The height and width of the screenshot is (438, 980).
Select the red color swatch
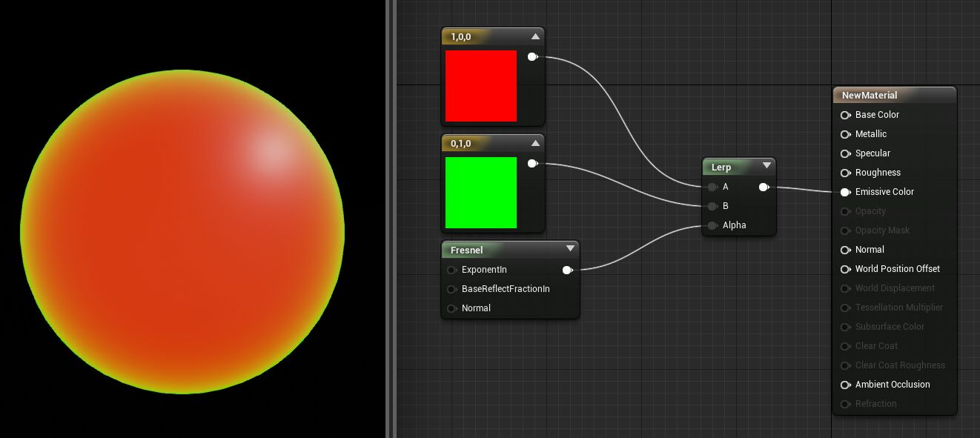click(x=481, y=85)
